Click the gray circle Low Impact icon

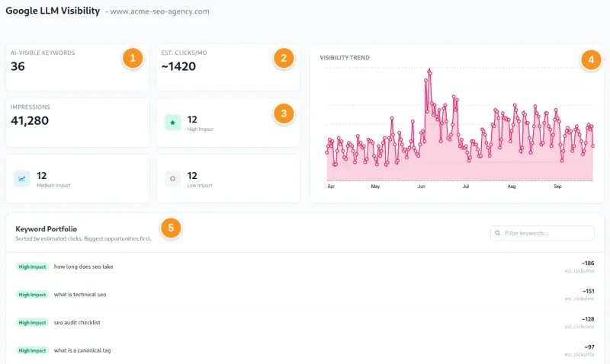[173, 179]
